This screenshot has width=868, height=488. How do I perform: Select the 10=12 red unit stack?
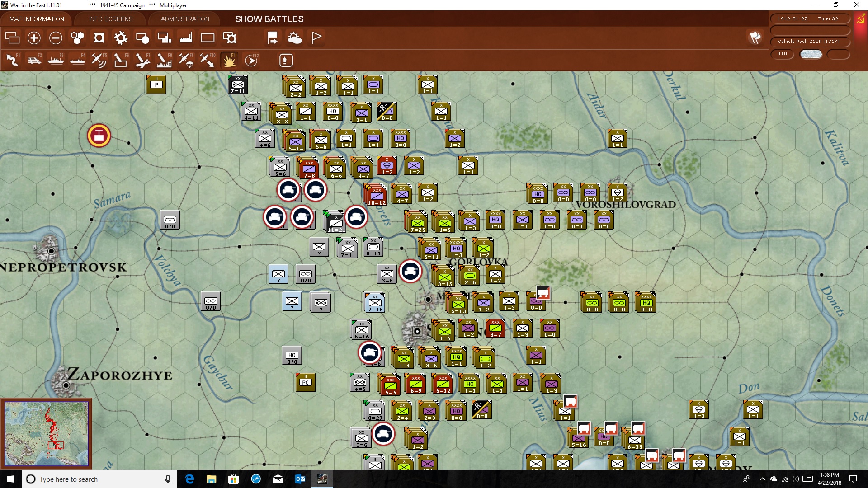click(x=376, y=195)
